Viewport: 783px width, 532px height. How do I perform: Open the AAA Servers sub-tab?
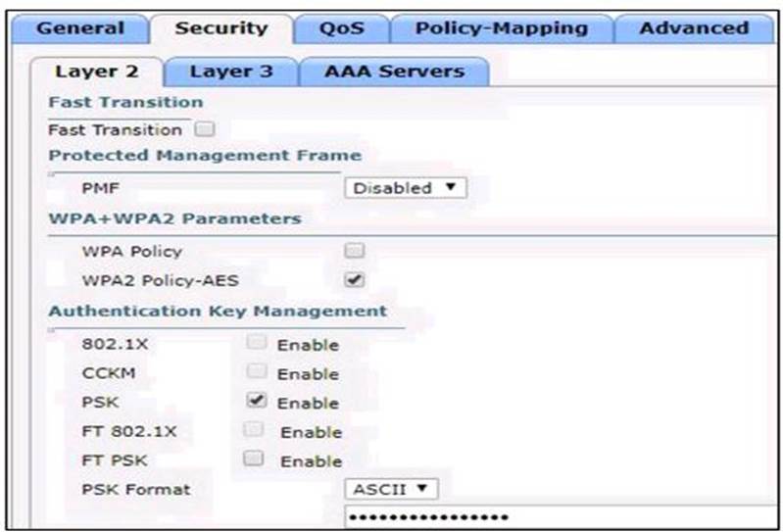pyautogui.click(x=394, y=71)
